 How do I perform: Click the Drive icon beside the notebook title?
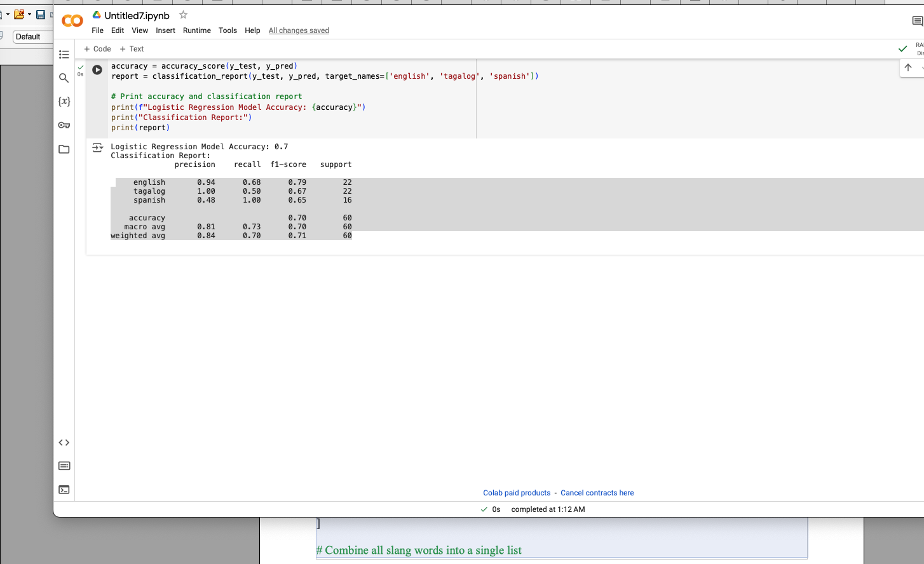[x=97, y=15]
